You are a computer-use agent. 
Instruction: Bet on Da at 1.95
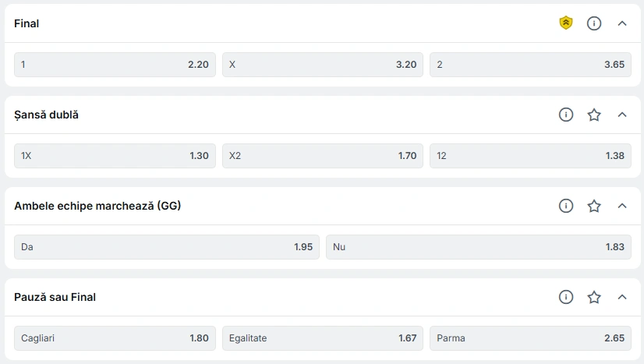point(167,246)
